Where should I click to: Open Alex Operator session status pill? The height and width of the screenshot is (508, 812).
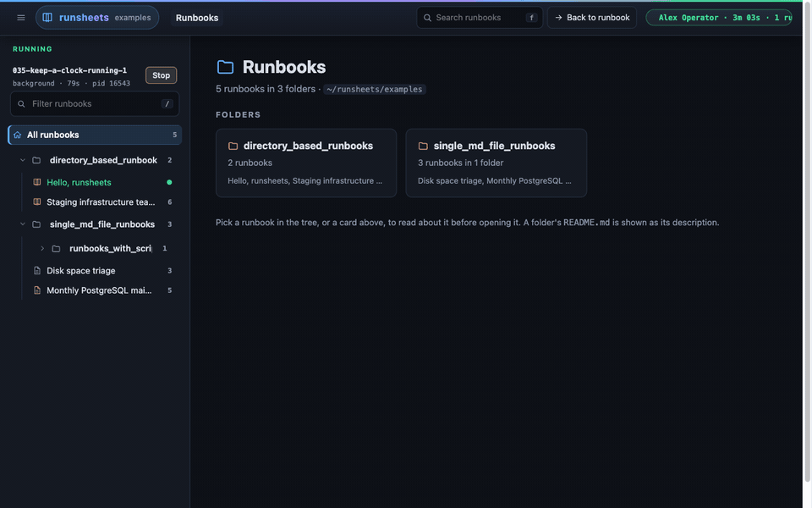(x=719, y=18)
